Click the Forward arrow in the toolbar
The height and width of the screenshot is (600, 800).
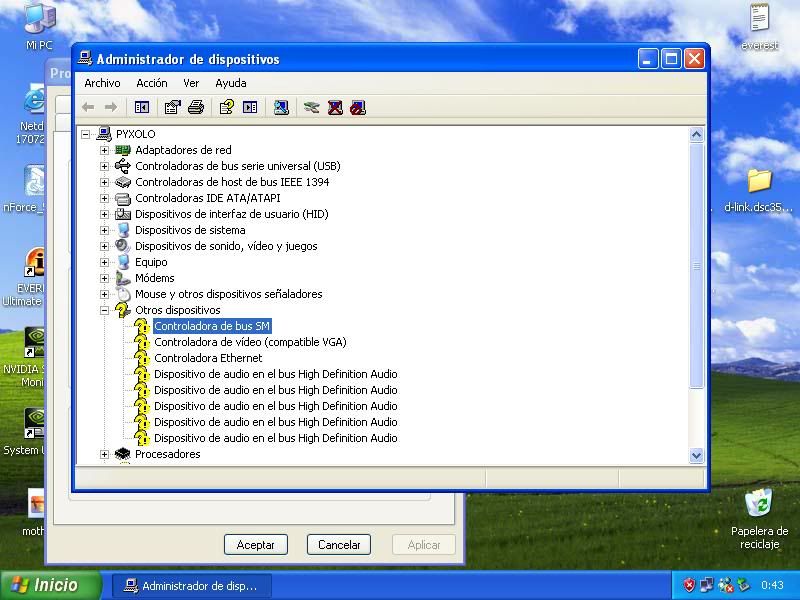(x=110, y=107)
